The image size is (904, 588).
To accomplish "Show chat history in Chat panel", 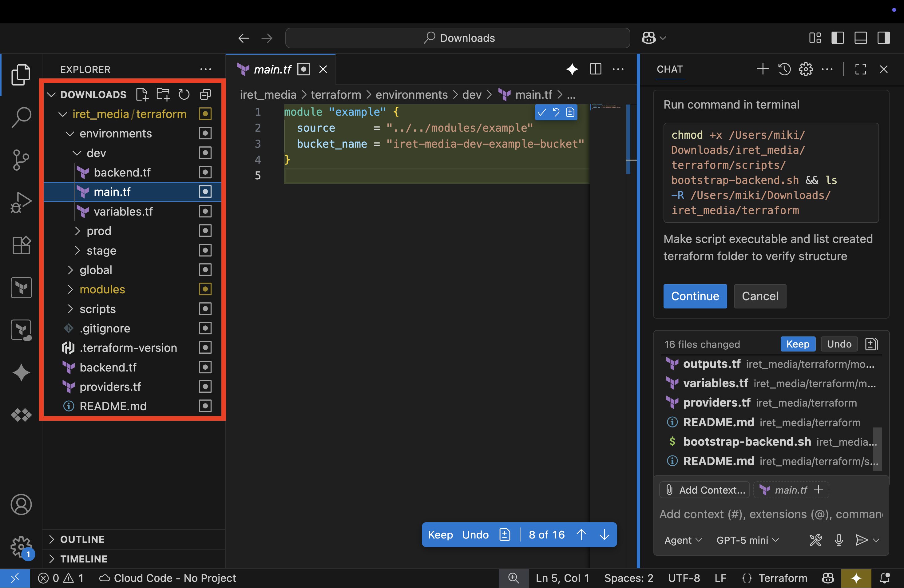I will point(784,69).
